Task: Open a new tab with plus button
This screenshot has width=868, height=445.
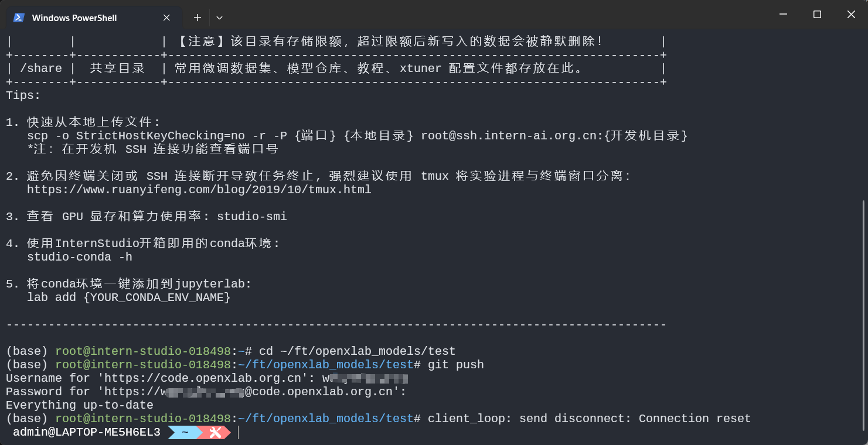Action: pyautogui.click(x=198, y=18)
